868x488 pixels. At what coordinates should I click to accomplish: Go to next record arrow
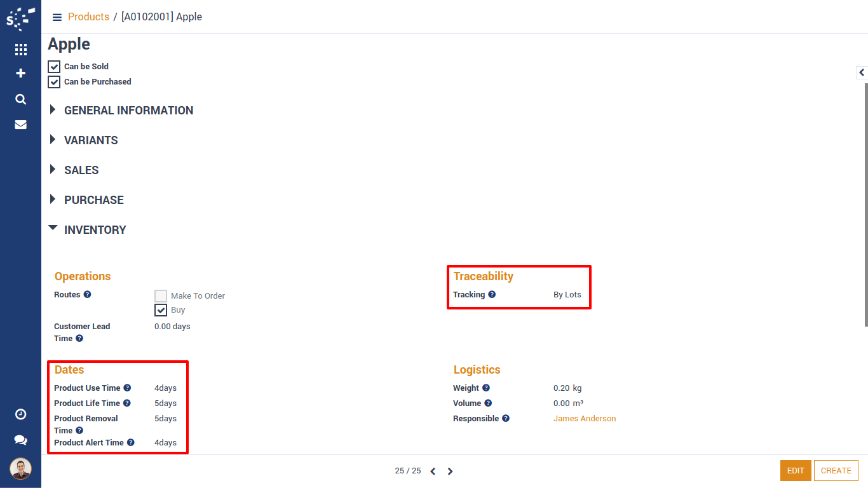point(450,471)
